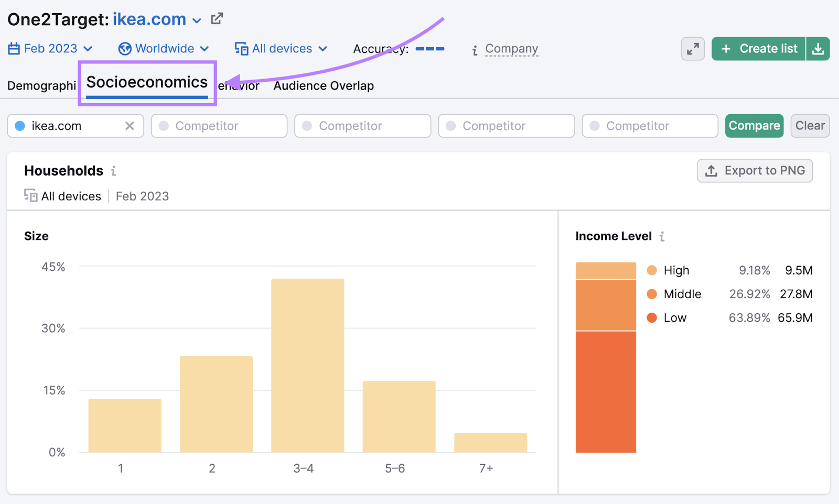The width and height of the screenshot is (839, 504).
Task: Click the 27.8M Middle audience count
Action: (796, 294)
